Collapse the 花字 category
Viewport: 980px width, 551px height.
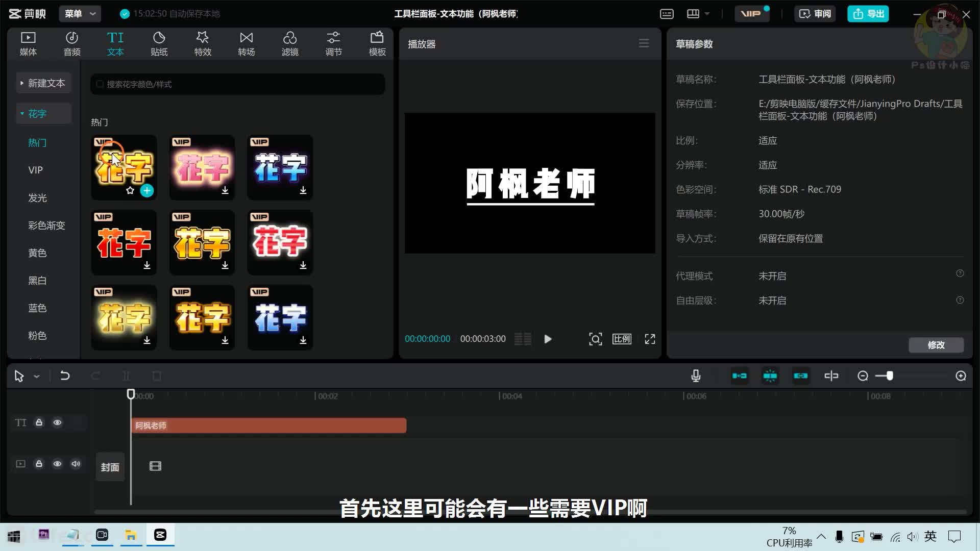click(43, 113)
